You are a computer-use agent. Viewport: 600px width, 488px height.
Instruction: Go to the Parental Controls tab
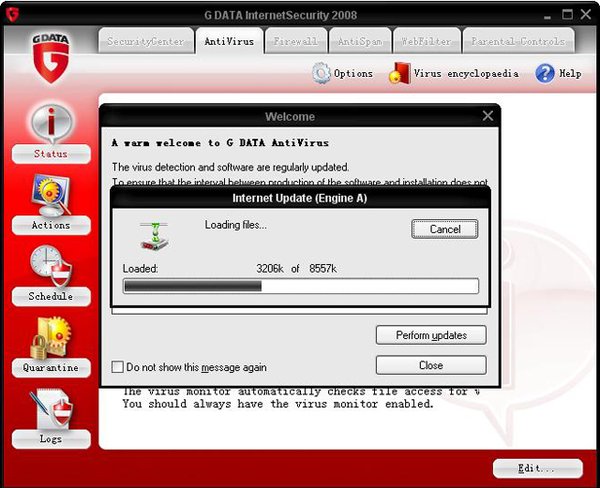(519, 41)
